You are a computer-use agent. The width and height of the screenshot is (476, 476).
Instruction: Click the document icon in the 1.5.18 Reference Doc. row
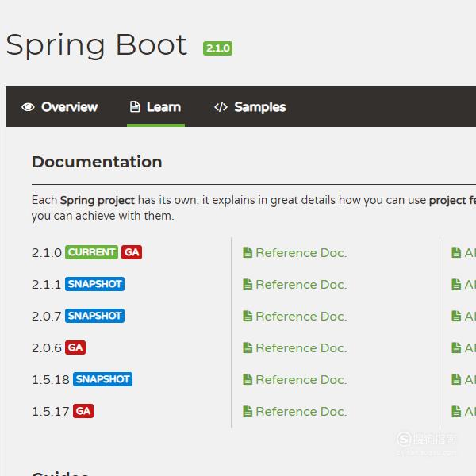point(248,379)
